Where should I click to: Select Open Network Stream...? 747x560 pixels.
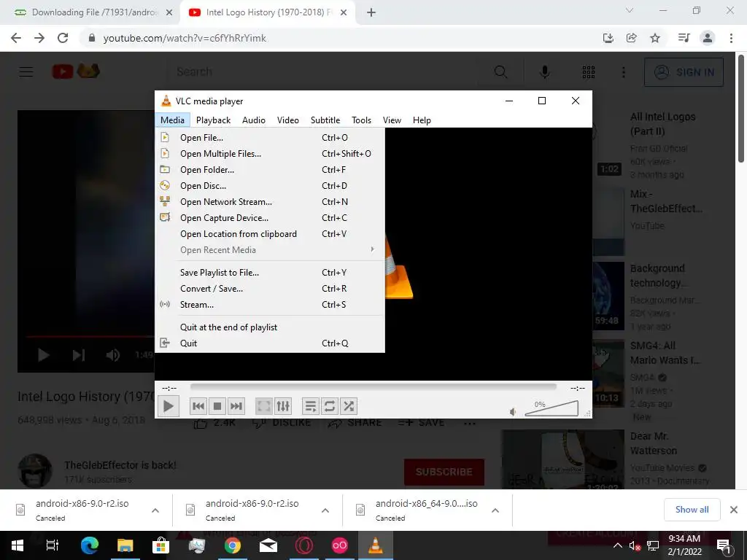(270, 202)
